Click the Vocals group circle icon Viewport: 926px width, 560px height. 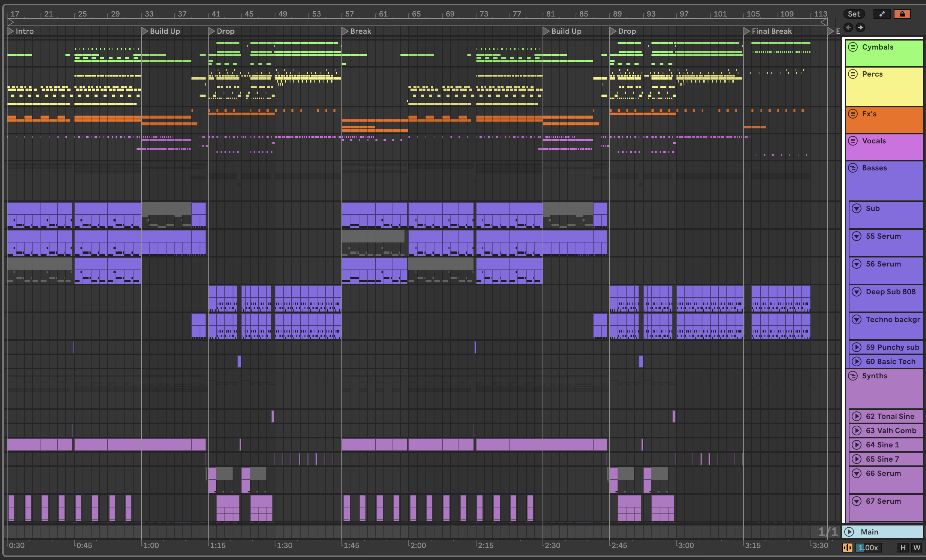(x=853, y=141)
